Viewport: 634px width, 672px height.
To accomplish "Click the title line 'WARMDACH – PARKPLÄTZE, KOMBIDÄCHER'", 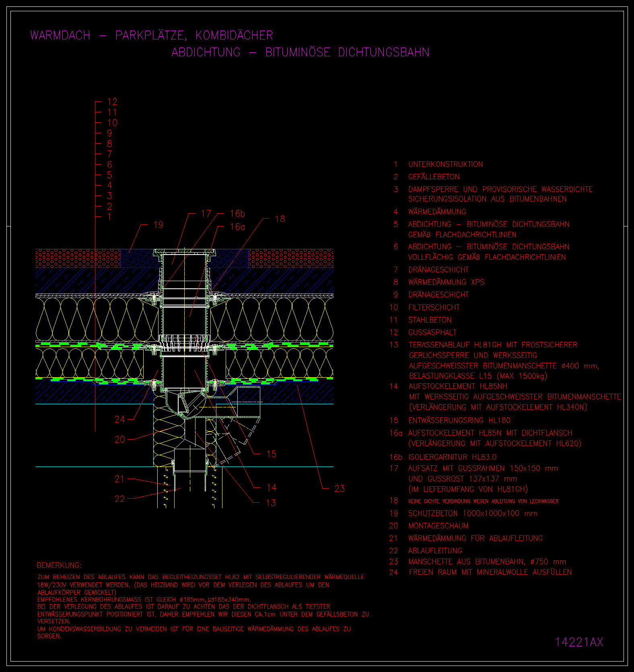I will [152, 35].
